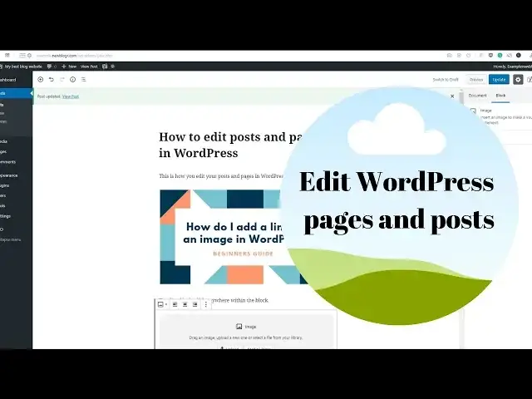The height and width of the screenshot is (399, 532).
Task: Open the Yoast icon beside settings gear
Action: pos(530,80)
